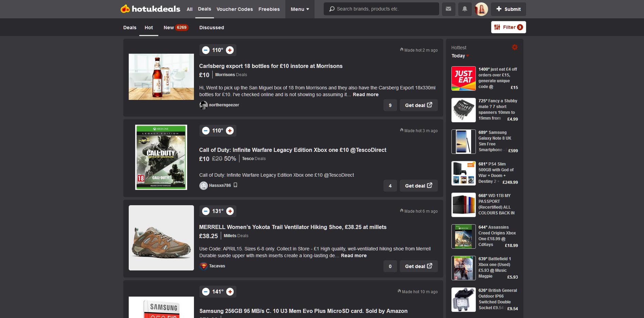Open the Voucher Codes section

234,9
